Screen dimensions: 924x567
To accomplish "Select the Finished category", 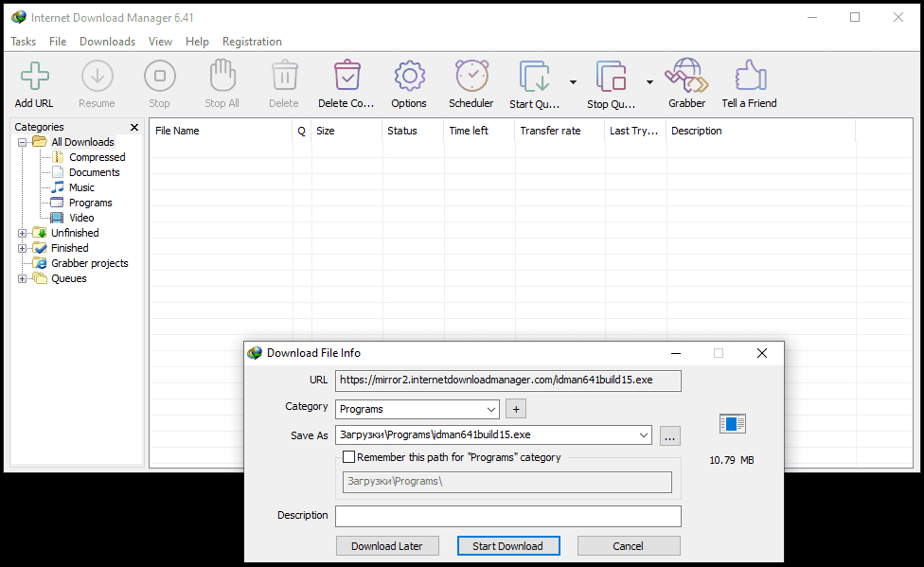I will (69, 248).
